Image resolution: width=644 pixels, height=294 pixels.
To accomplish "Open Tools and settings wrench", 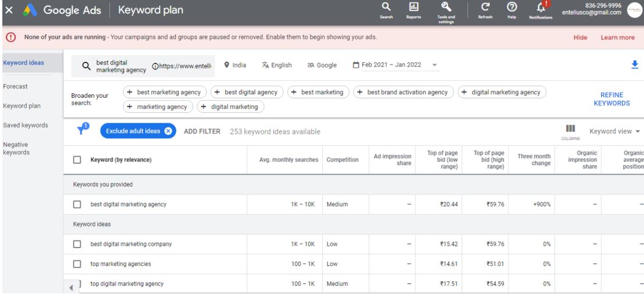I will coord(446,10).
